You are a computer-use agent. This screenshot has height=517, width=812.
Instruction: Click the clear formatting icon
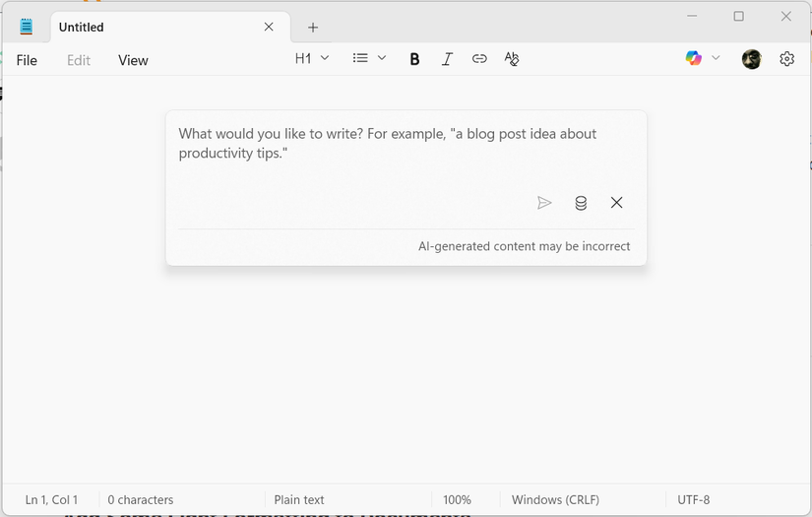[x=512, y=59]
